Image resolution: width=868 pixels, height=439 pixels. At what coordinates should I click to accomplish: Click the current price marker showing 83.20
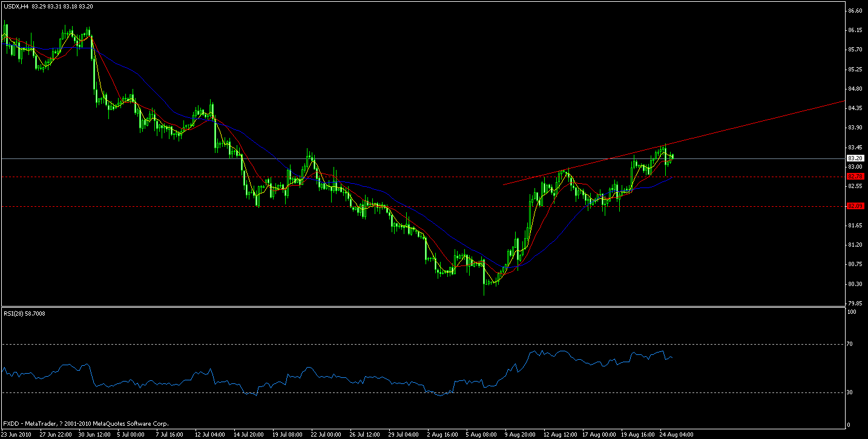tap(855, 158)
